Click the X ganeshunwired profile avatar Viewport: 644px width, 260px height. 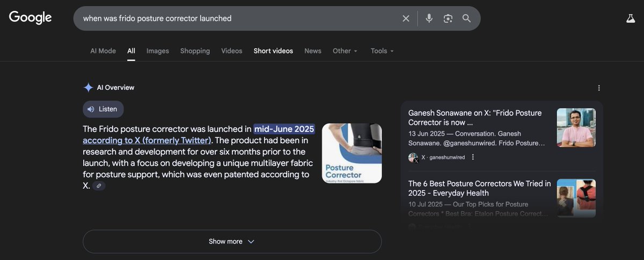click(413, 158)
